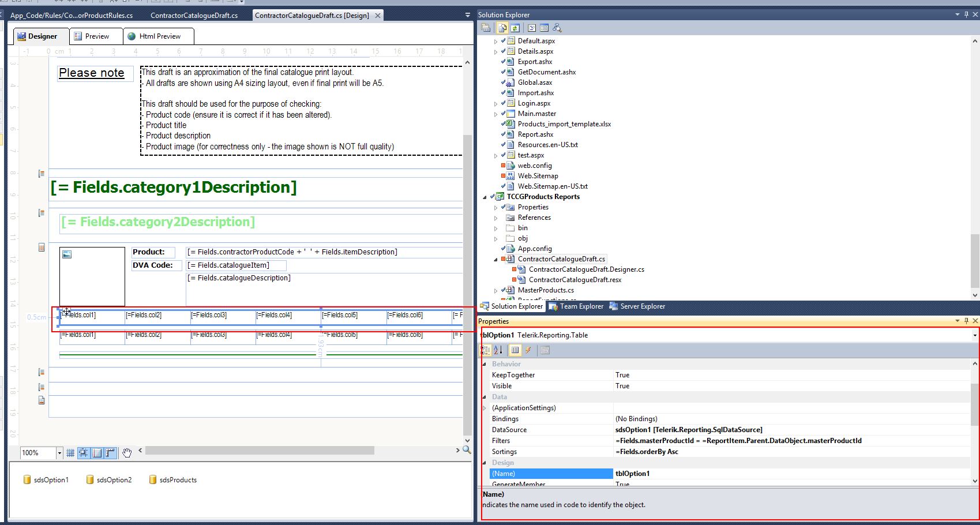Click category1 group header section icon
Viewport: 980px width, 525px height.
click(x=41, y=173)
